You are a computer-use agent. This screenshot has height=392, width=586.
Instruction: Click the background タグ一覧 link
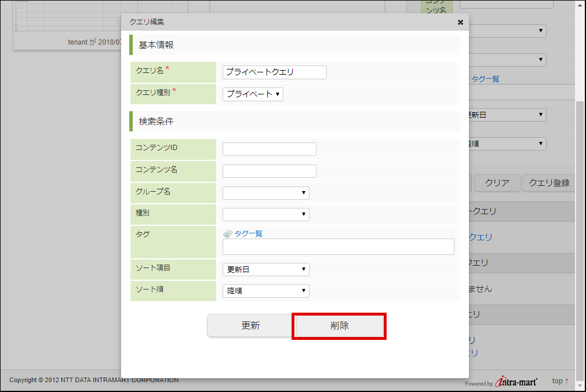point(485,79)
